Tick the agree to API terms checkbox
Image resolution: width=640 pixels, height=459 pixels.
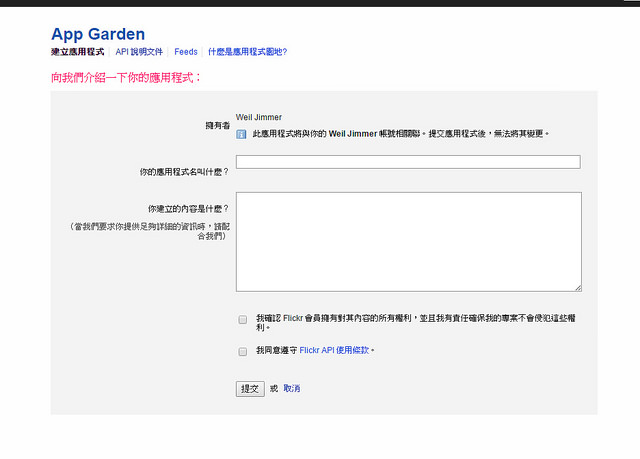243,352
